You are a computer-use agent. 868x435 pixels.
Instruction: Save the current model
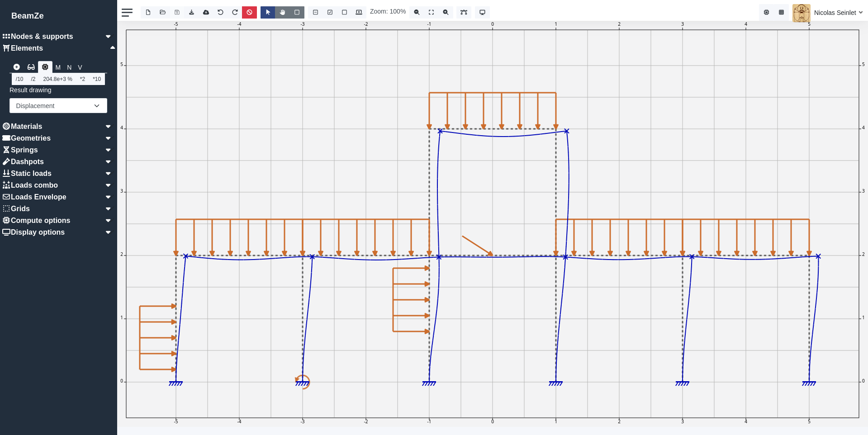point(177,12)
